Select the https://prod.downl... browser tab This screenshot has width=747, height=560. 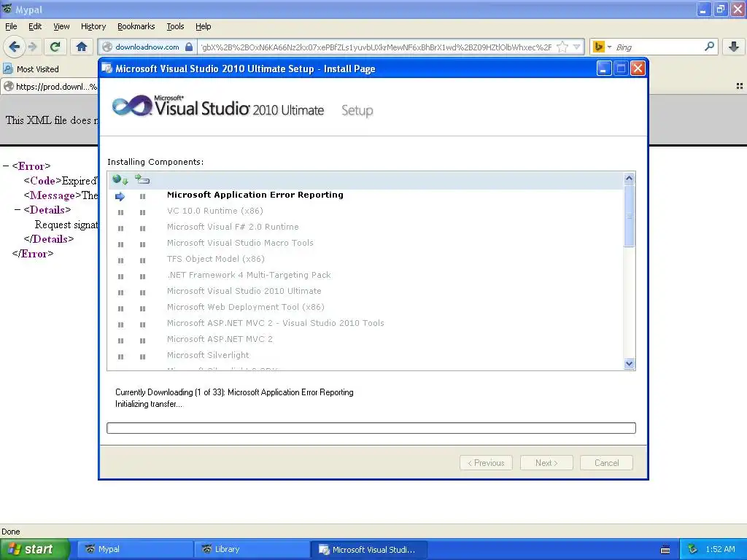click(50, 86)
